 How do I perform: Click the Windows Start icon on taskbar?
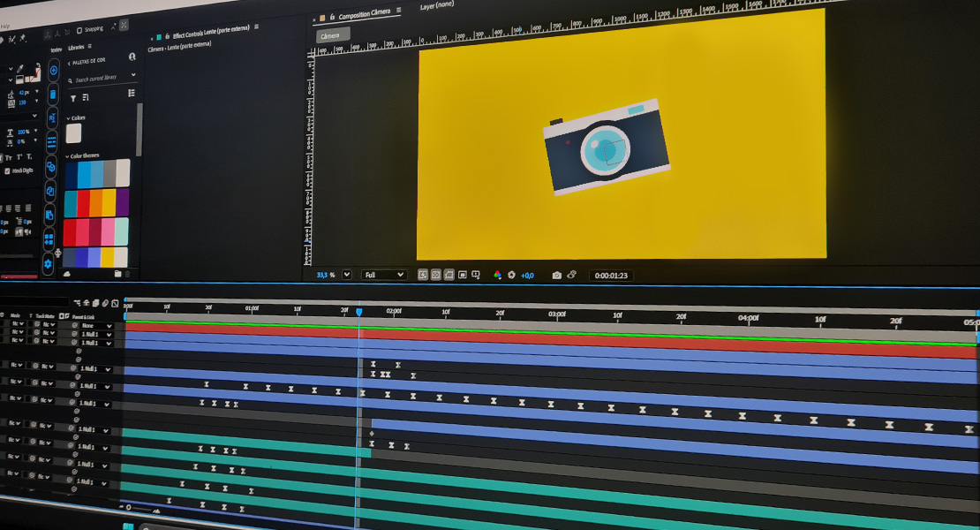coord(128,526)
